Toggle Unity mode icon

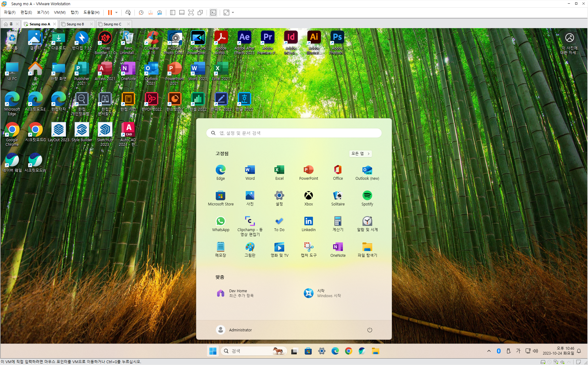[x=200, y=13]
